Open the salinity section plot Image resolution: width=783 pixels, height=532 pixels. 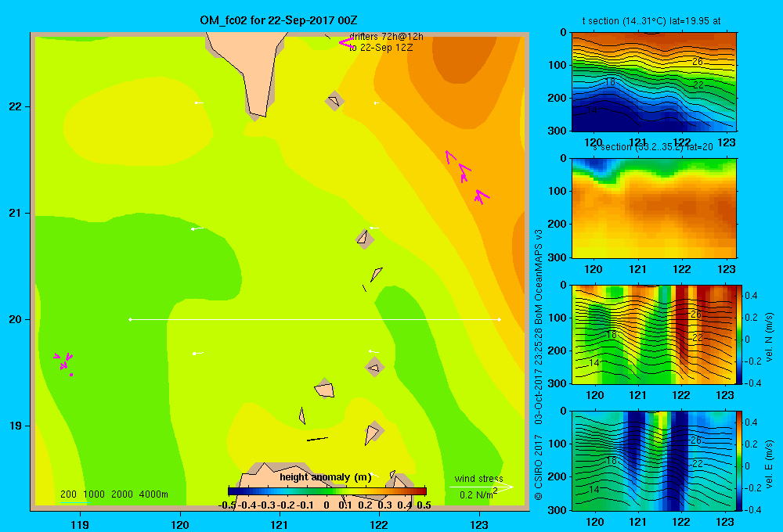tap(654, 208)
